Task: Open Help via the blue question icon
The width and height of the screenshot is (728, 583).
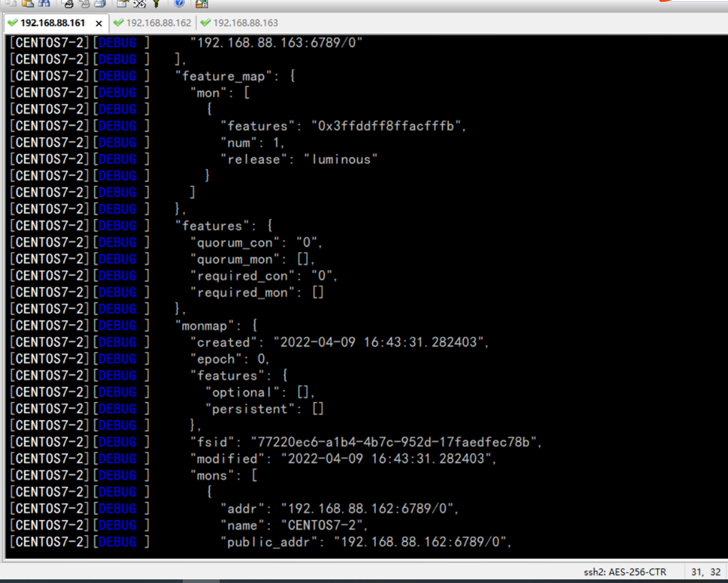Action: 179,3
